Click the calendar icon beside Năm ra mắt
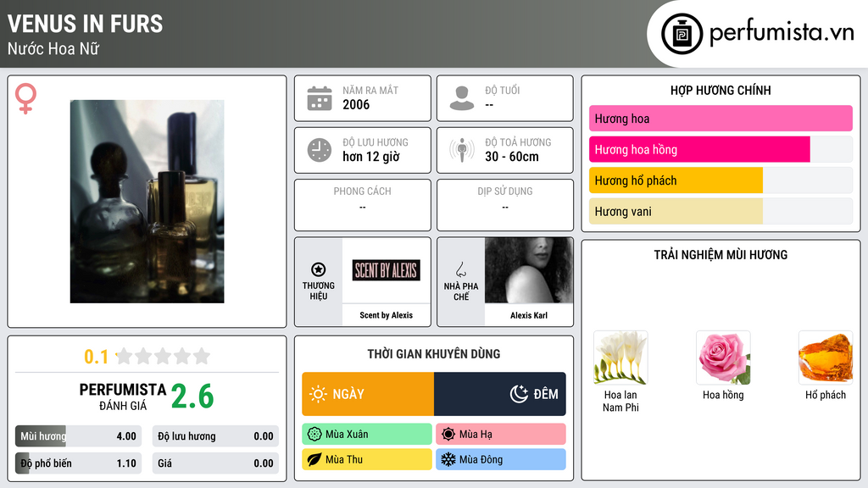The width and height of the screenshot is (868, 488). pyautogui.click(x=320, y=98)
